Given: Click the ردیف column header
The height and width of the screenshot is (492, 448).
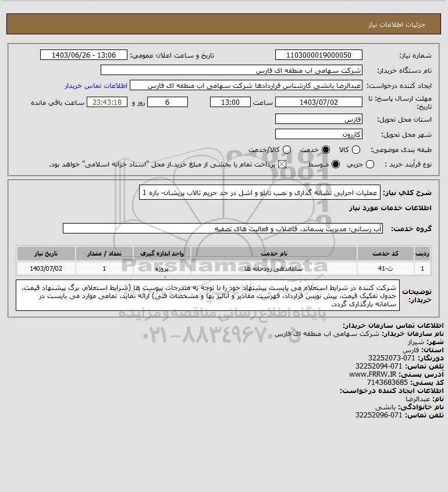Looking at the screenshot, I should 422,253.
